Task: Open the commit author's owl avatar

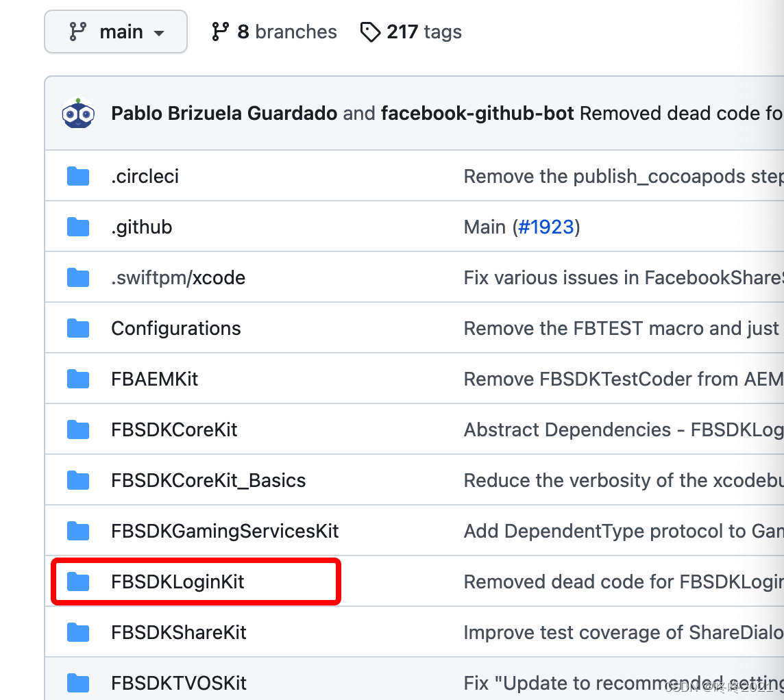Action: [78, 114]
